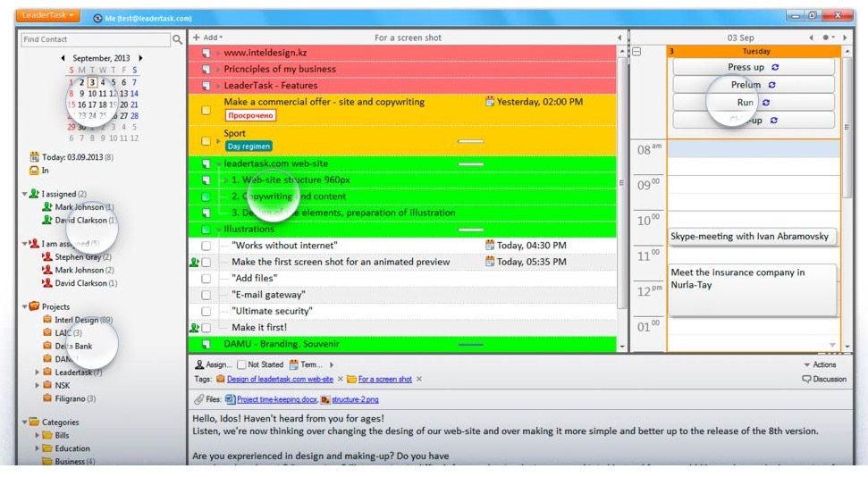
Task: Select the Interl Design project
Action: [78, 320]
